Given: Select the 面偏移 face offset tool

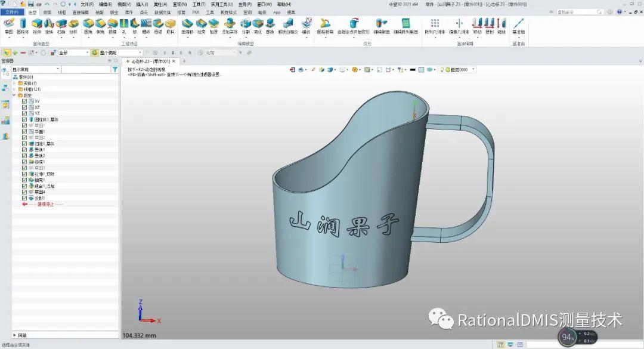Looking at the screenshot, I should coord(187,26).
